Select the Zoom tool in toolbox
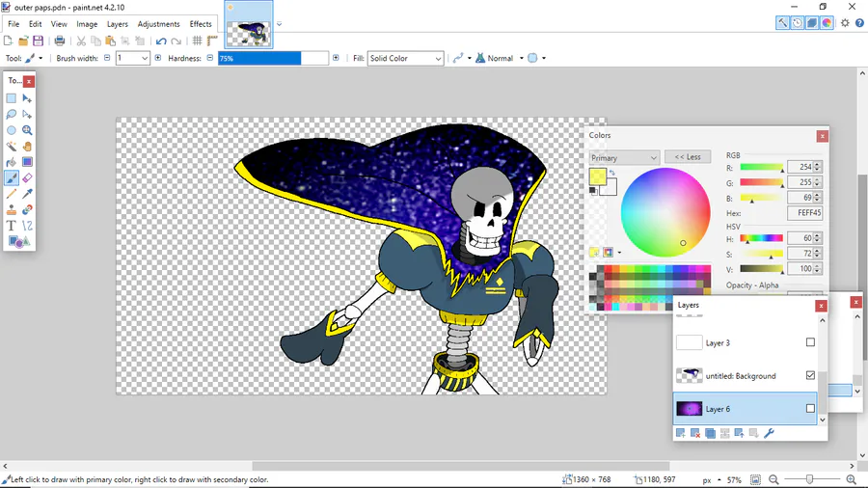 (x=27, y=130)
